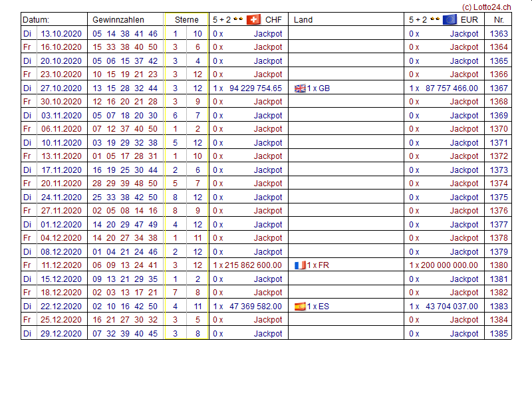This screenshot has width=532, height=399.
Task: Click the stars icon in the CHF column header
Action: pos(238,20)
